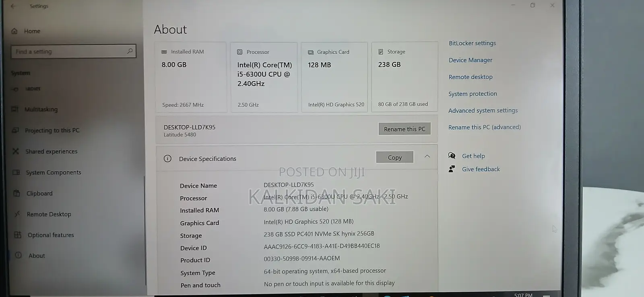Click the taskbar clock showing 5:07 PM
The image size is (644, 297).
pyautogui.click(x=523, y=295)
